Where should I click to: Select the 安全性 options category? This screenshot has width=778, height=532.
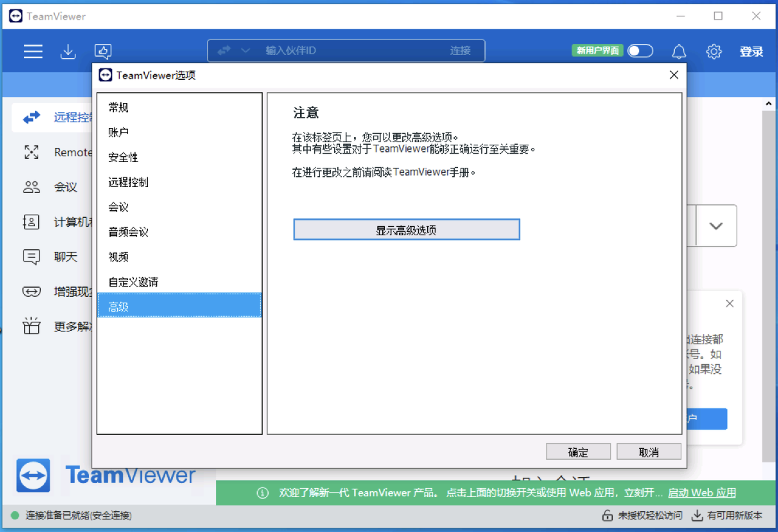pyautogui.click(x=179, y=157)
